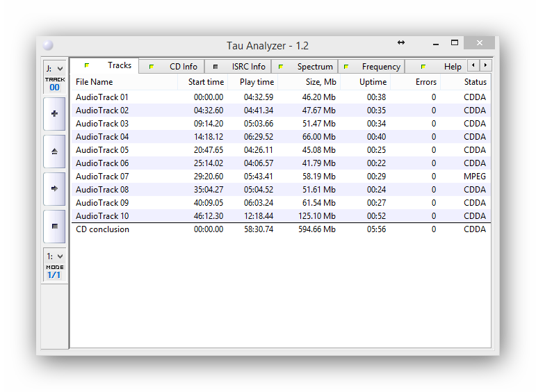Sort by Size, Mb column header
536x392 pixels.
coord(309,82)
